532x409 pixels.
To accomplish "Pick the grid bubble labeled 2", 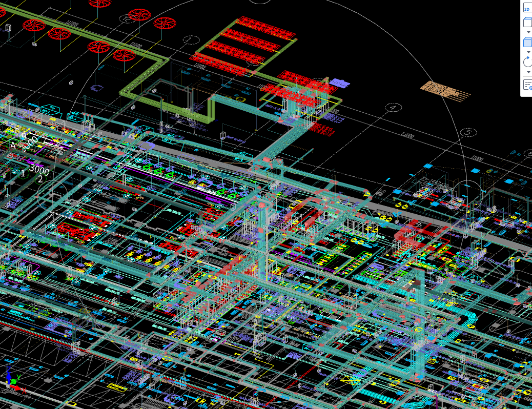I will point(40,179).
